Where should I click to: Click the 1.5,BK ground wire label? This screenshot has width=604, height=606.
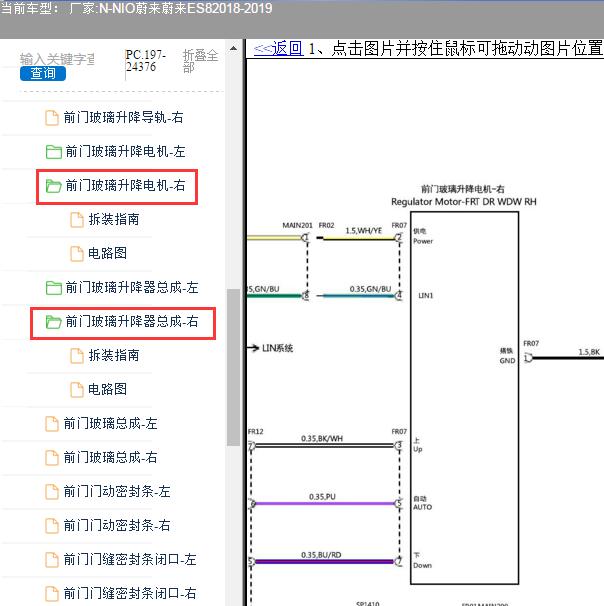pyautogui.click(x=589, y=352)
